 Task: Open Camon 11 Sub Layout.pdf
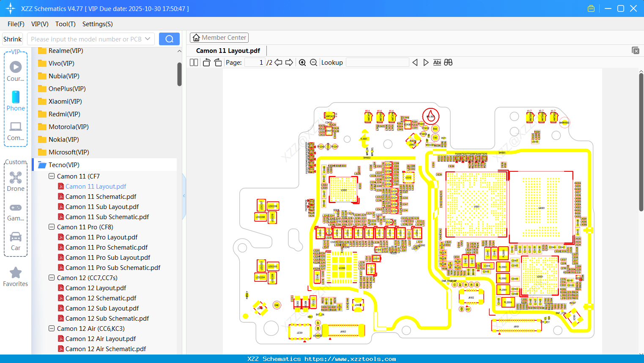tap(102, 207)
